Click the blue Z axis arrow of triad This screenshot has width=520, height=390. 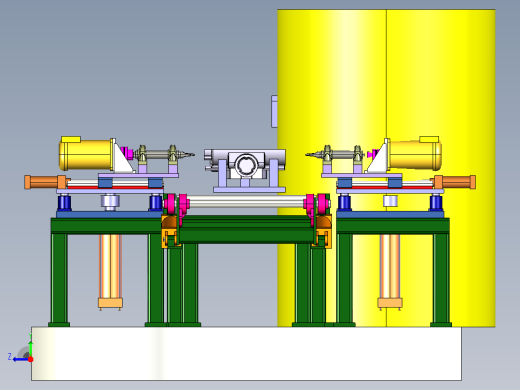click(20, 359)
